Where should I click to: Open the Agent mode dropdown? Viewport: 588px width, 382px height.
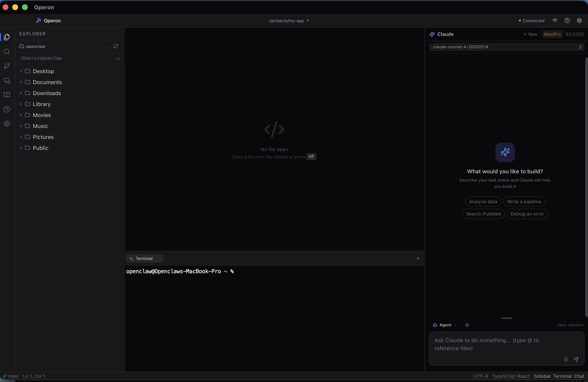click(x=445, y=325)
